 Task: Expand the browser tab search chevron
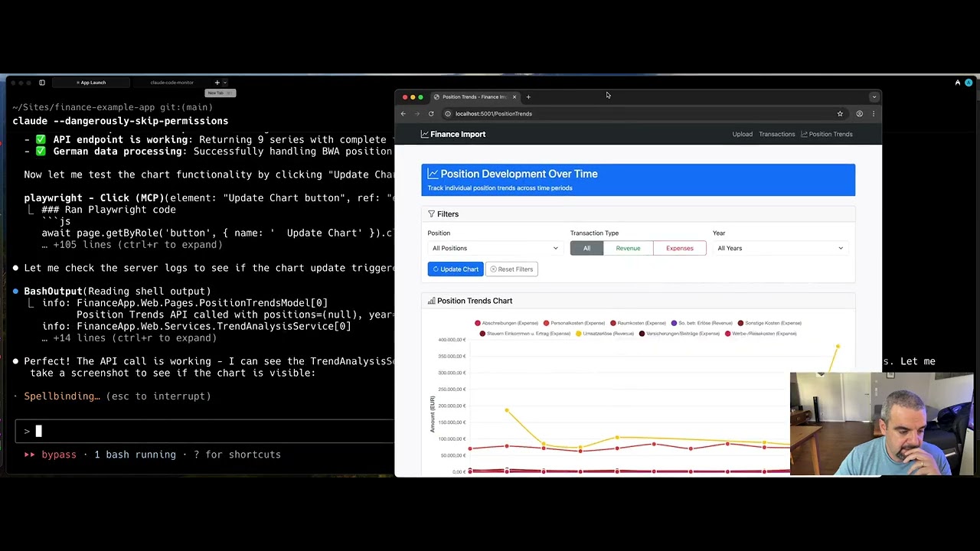pos(874,97)
